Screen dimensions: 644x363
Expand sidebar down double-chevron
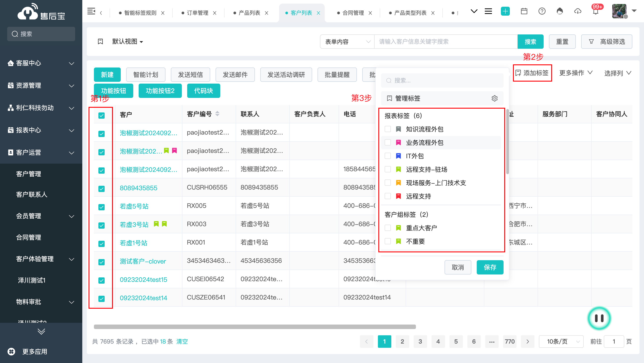(x=41, y=331)
